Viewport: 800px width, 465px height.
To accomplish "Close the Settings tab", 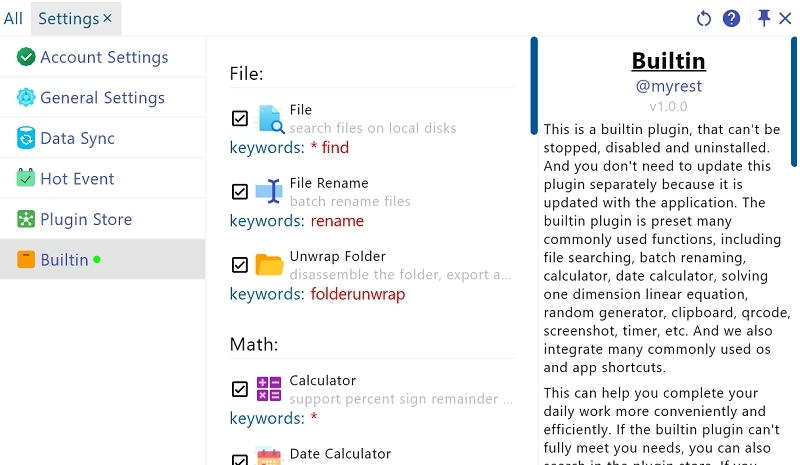I will (x=107, y=19).
